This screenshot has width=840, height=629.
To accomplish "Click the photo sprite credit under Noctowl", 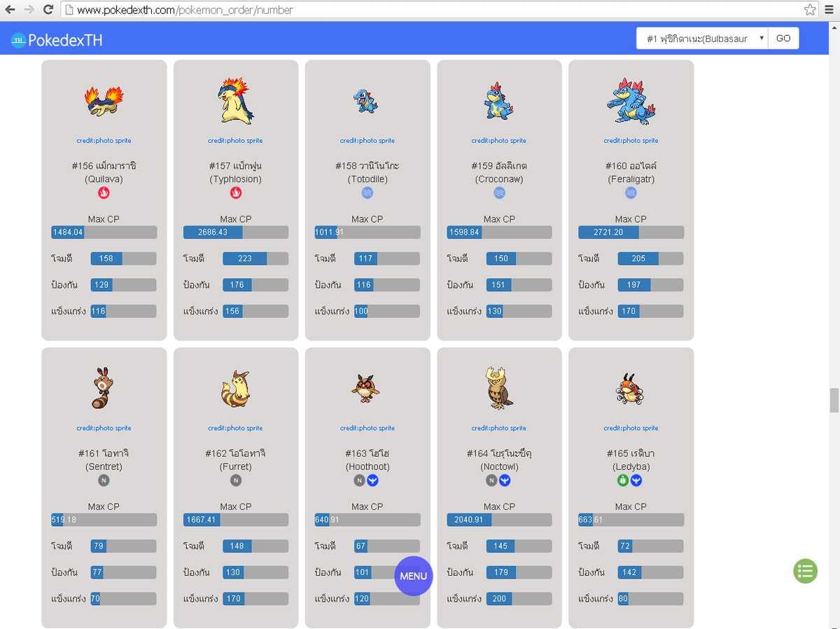I will pos(499,428).
